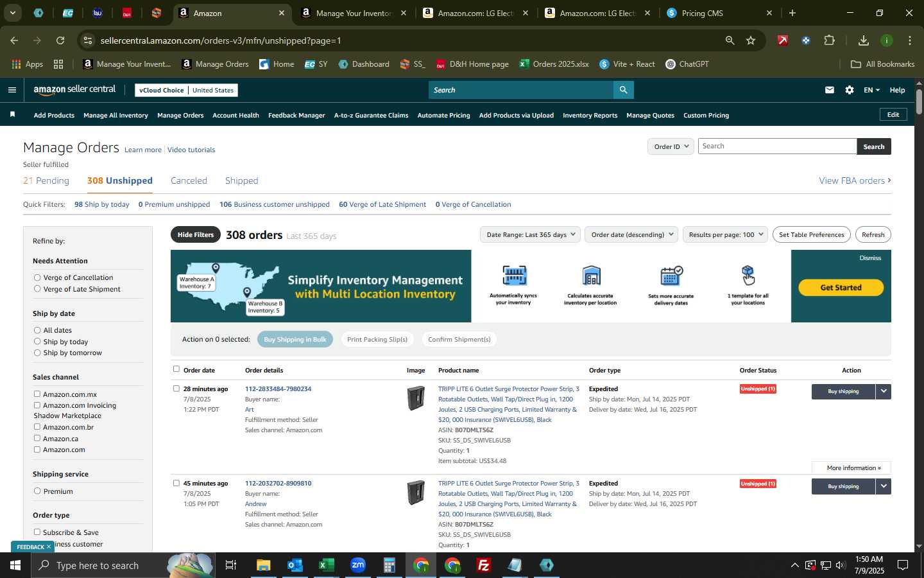Check the Amazon.ca sales channel box
The width and height of the screenshot is (924, 578).
pyautogui.click(x=37, y=438)
